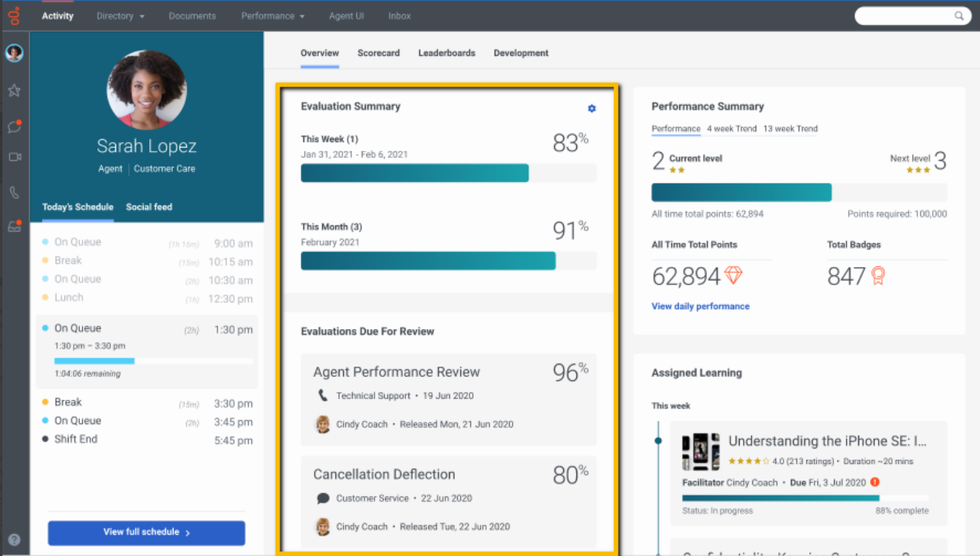The height and width of the screenshot is (556, 980).
Task: Switch to the Overview tab
Action: [320, 53]
